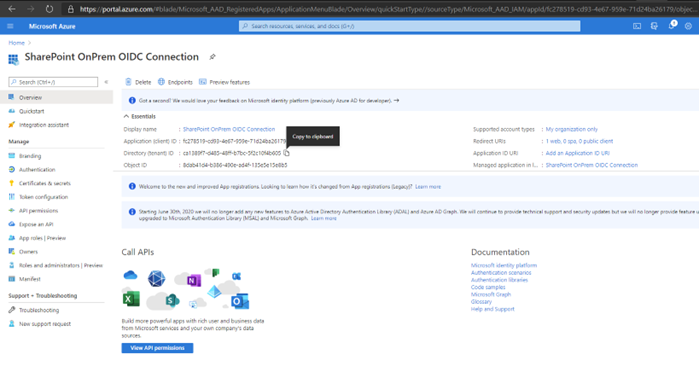Open the Microsoft identity platform documentation link
Viewport: 699px width, 378px height.
click(x=504, y=265)
